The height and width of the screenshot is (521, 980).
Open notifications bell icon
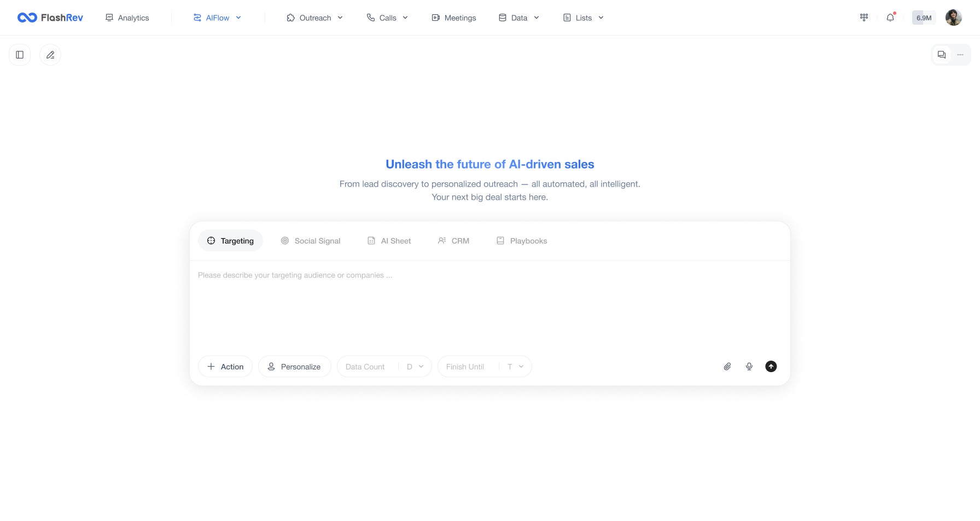point(890,18)
